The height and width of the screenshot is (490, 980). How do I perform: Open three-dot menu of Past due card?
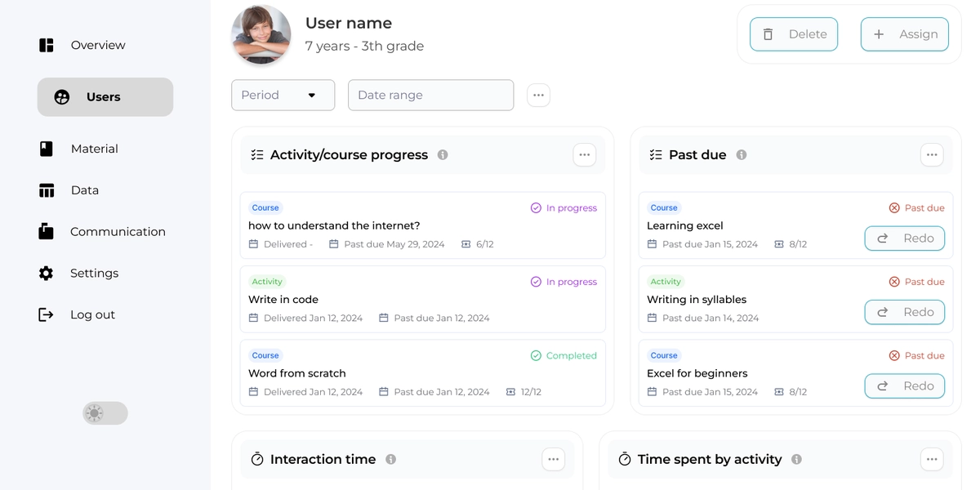932,154
